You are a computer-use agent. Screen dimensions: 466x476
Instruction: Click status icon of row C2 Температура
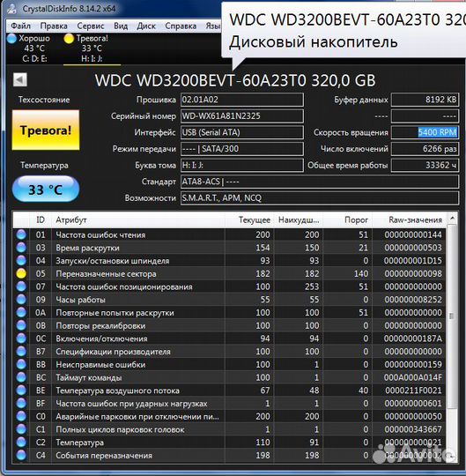21,443
